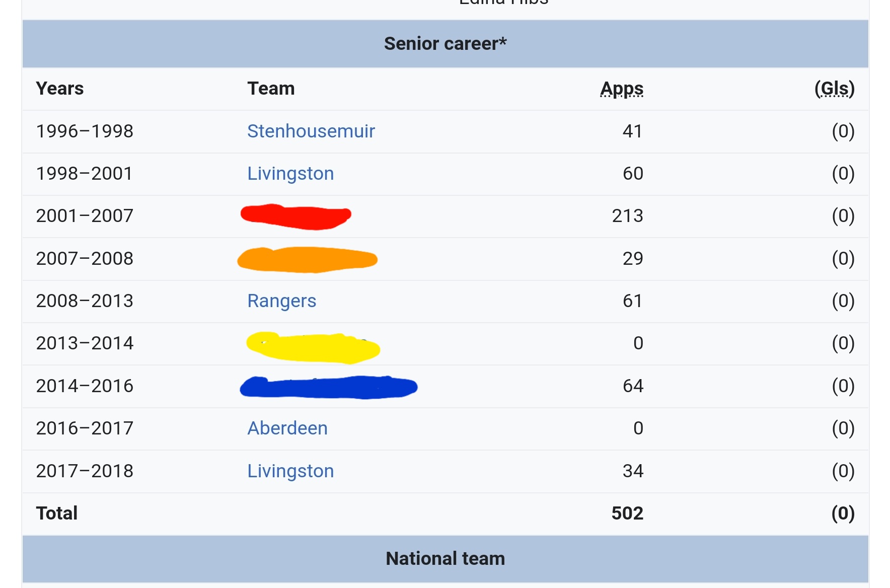This screenshot has width=890, height=588.
Task: Click the total appearances value 502
Action: [x=627, y=513]
